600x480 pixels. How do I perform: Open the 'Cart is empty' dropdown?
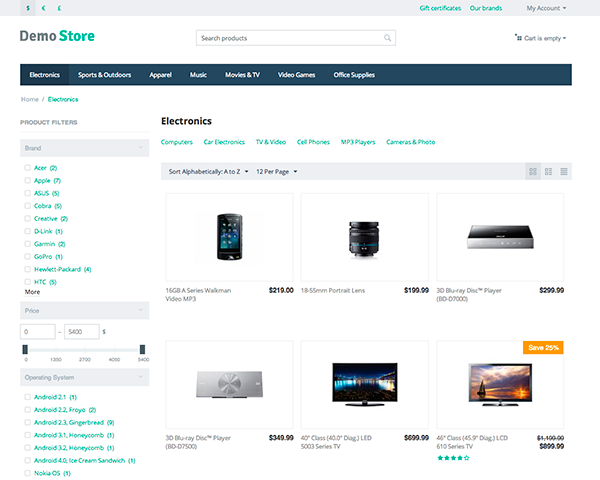tap(545, 38)
